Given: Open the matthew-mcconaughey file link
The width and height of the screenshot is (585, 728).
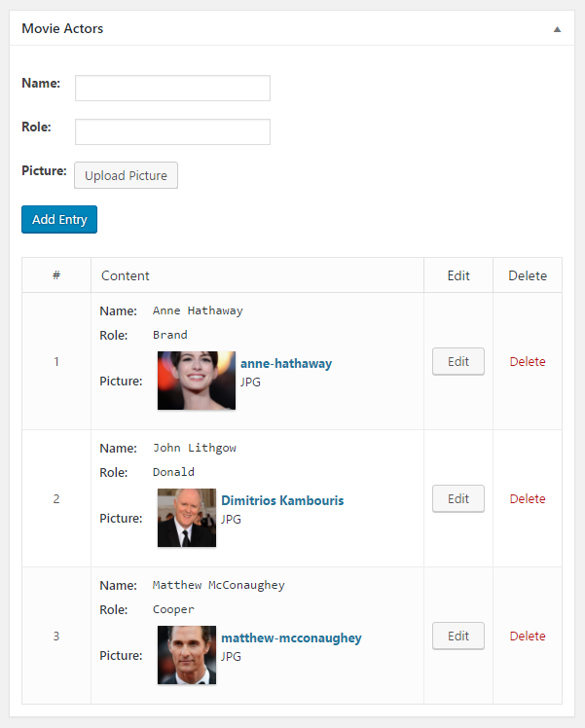Looking at the screenshot, I should click(x=291, y=638).
